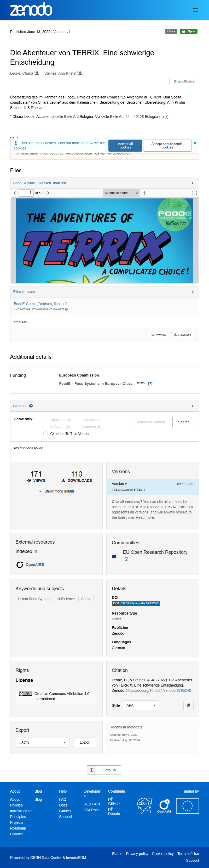Click Accept only essential cookies
Viewport: 209px width, 868px height.
point(167,146)
